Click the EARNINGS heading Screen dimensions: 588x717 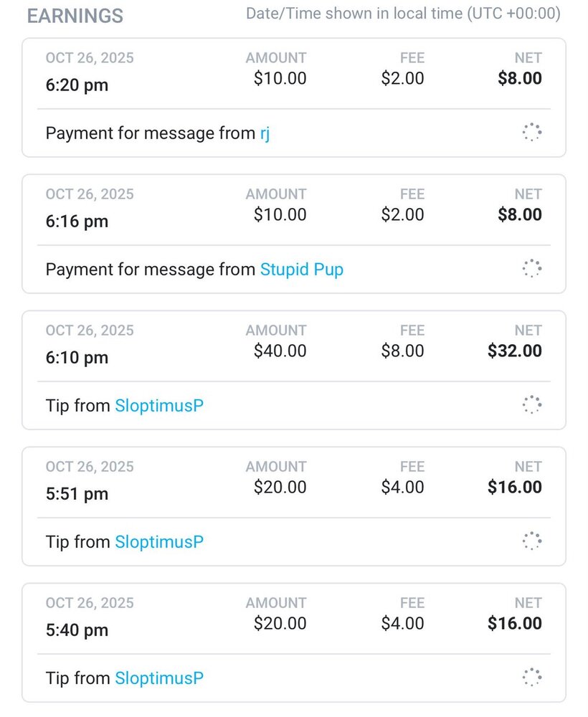click(75, 16)
